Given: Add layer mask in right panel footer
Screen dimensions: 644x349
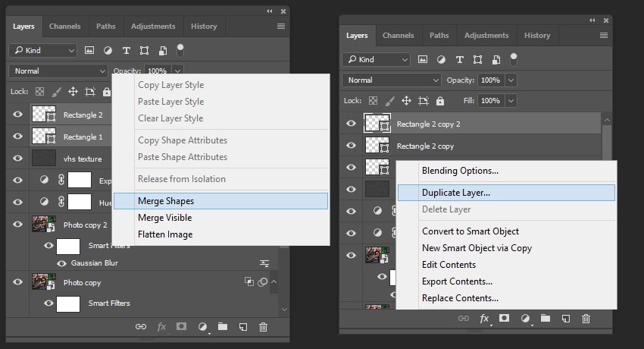Looking at the screenshot, I should (504, 319).
